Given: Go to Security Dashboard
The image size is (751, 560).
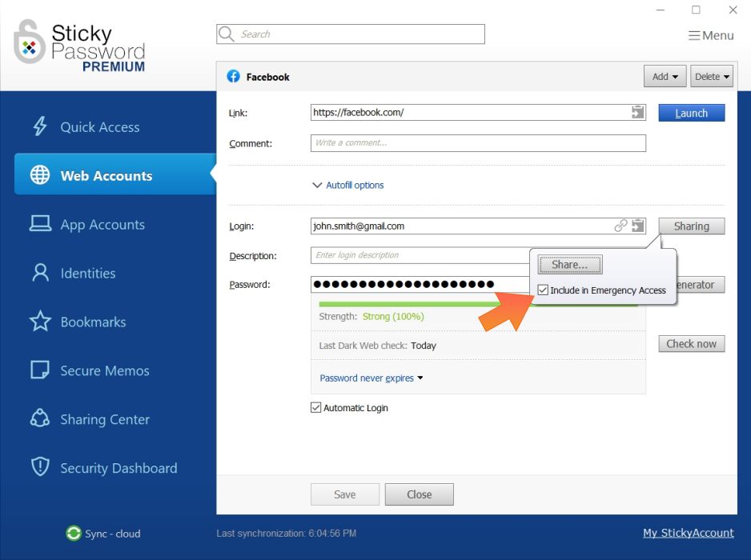Looking at the screenshot, I should coord(118,468).
